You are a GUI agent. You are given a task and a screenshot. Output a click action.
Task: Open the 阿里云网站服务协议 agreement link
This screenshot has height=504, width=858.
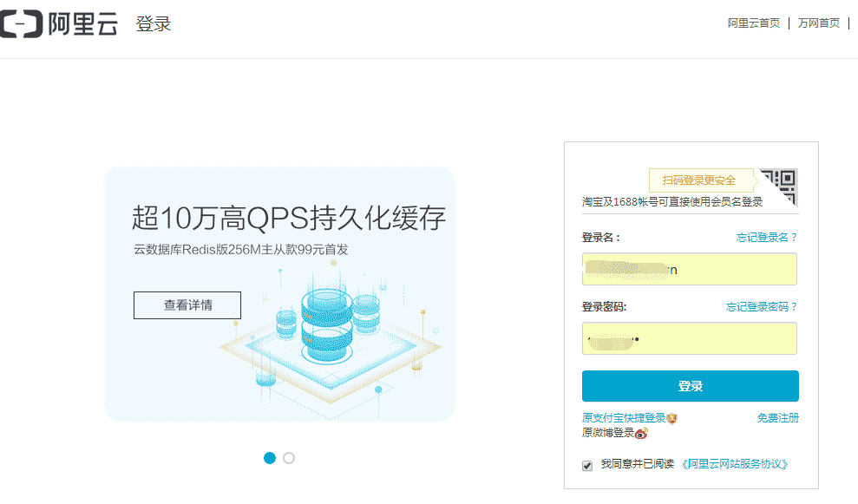pos(735,464)
